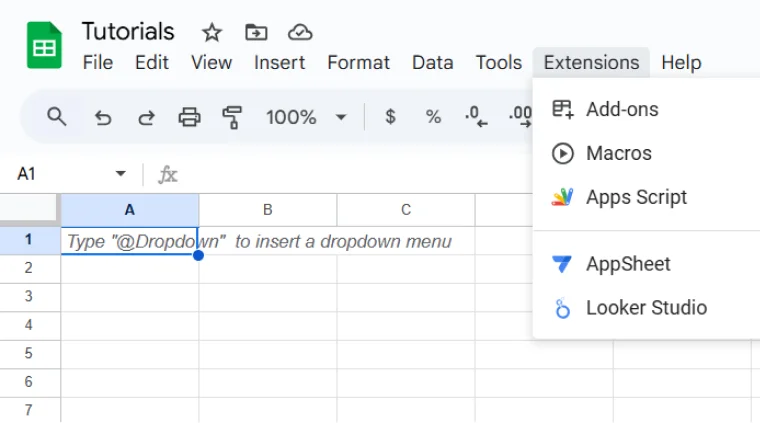The height and width of the screenshot is (423, 760).
Task: Open the Google Sheets home icon
Action: [44, 45]
